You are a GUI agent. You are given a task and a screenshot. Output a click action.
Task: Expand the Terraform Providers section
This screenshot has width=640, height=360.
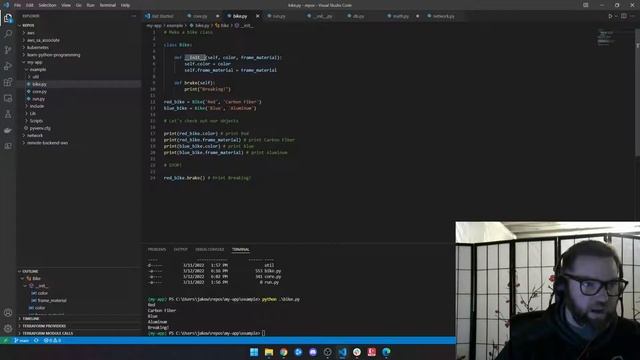pyautogui.click(x=44, y=326)
